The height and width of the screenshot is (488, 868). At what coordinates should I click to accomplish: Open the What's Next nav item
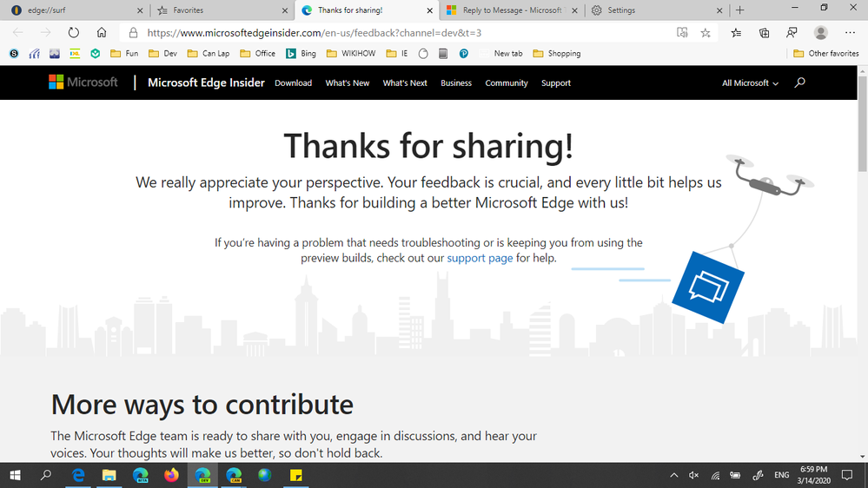coord(405,83)
